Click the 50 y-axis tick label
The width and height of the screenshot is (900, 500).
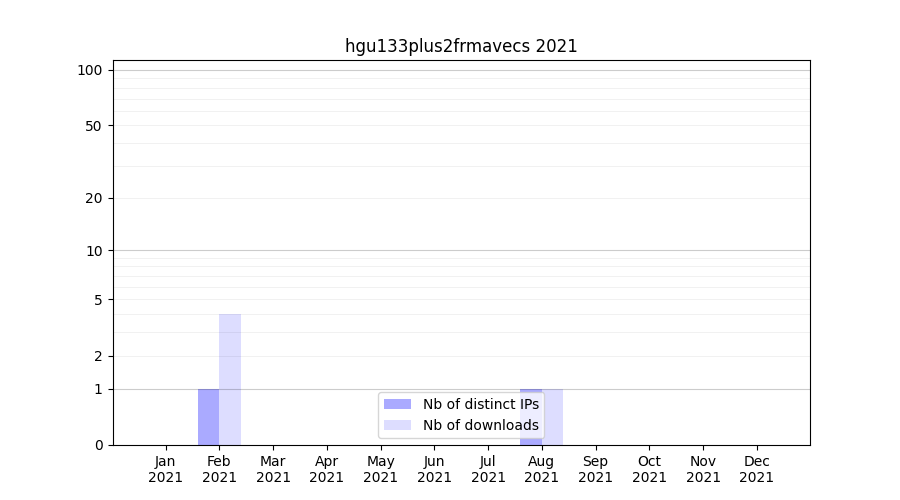coord(94,126)
